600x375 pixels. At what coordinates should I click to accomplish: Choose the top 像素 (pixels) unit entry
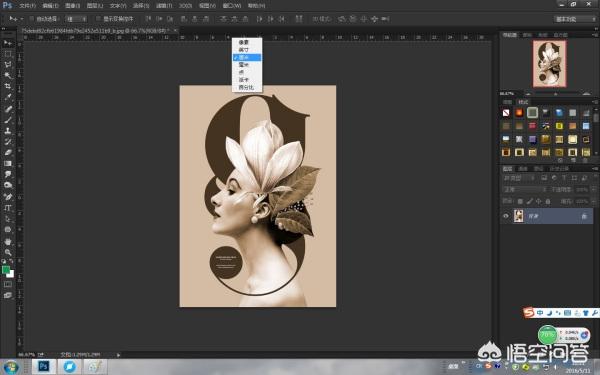click(247, 42)
